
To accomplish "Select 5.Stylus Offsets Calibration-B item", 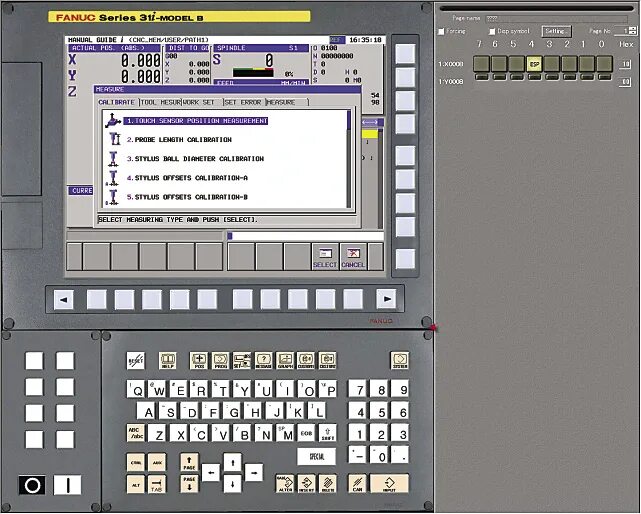I will point(187,197).
